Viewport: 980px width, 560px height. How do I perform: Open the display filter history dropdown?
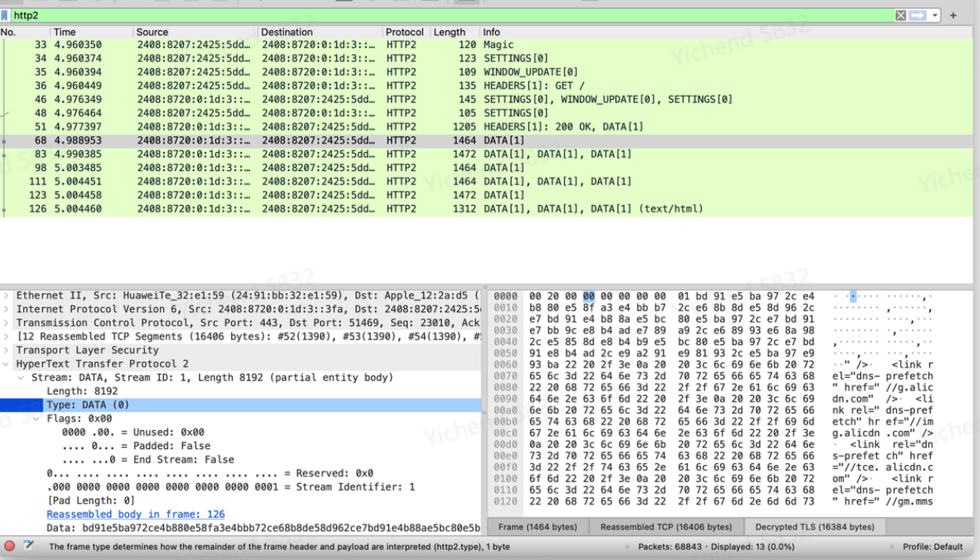(x=934, y=15)
